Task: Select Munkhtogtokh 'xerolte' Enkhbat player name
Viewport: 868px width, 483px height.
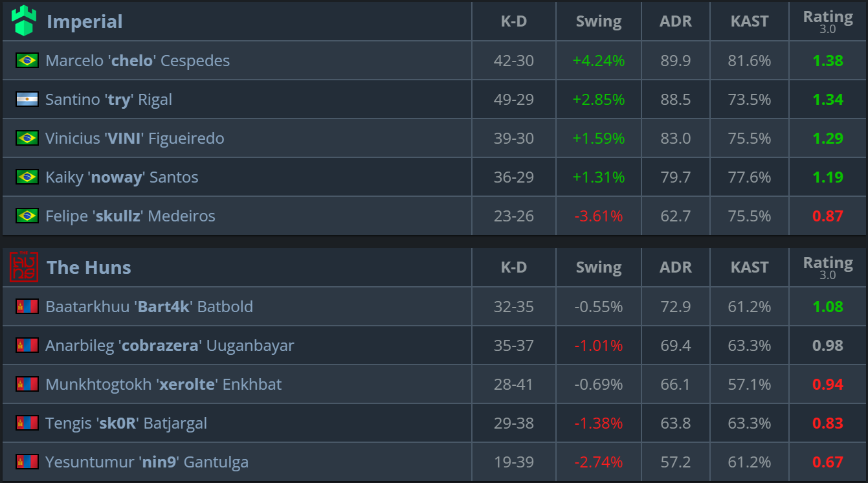Action: [x=163, y=385]
